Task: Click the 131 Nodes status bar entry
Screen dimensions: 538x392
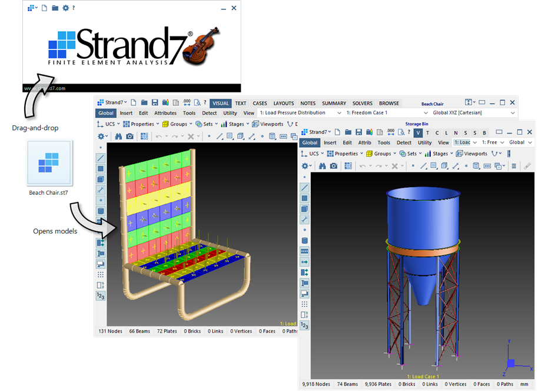Action: click(111, 331)
